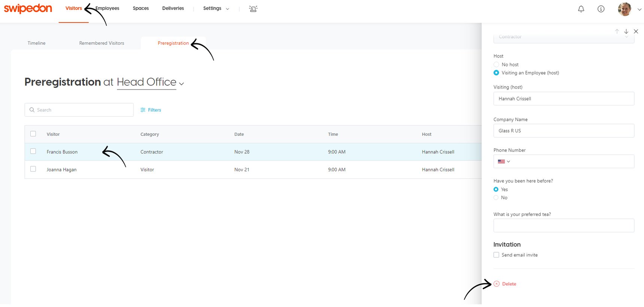The height and width of the screenshot is (307, 644).
Task: Click the information help icon
Action: (601, 9)
